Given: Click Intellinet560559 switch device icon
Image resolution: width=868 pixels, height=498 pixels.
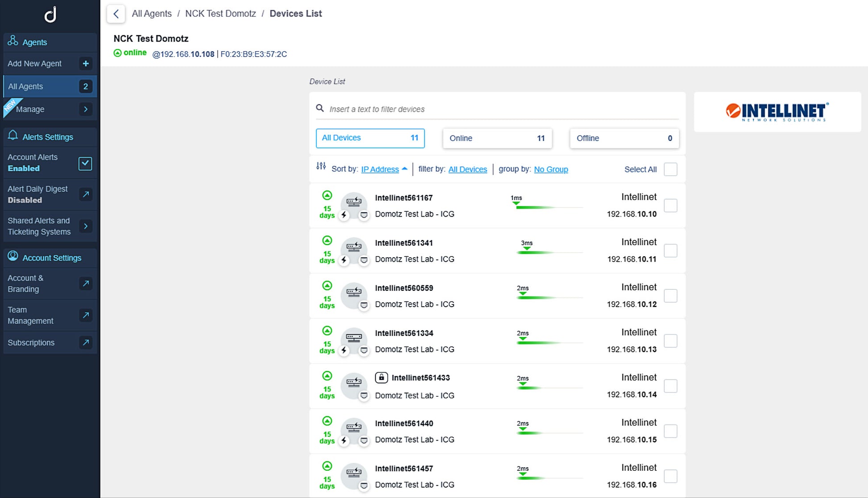Looking at the screenshot, I should (354, 292).
